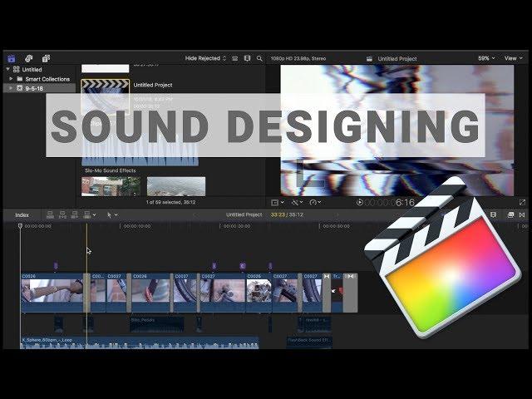Click the first purple marker on timeline
This screenshot has height=399, width=532.
[x=56, y=266]
